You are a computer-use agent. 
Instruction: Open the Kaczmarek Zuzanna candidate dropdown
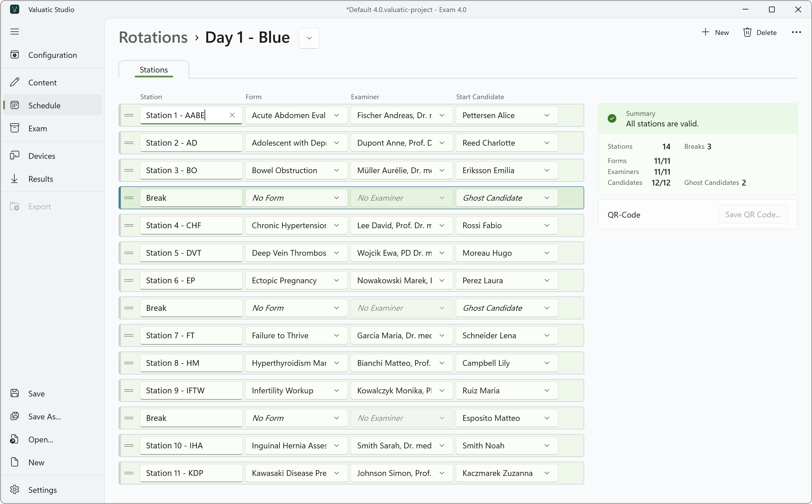507,473
